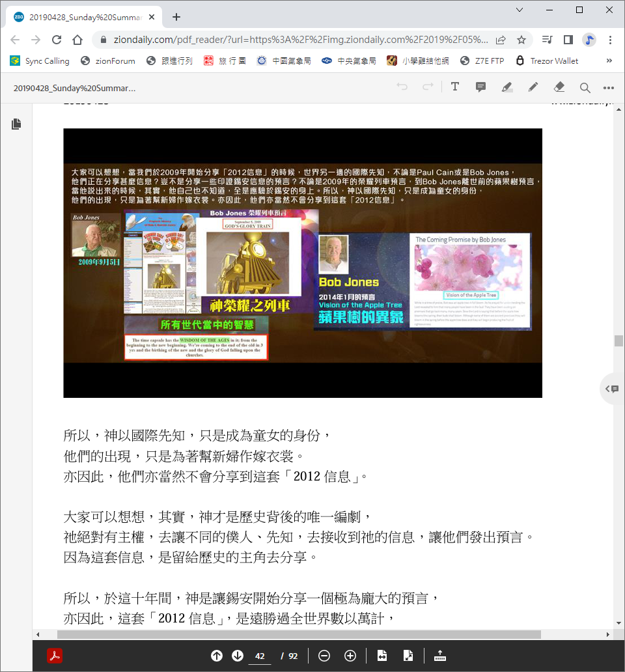Select the highlighter tool
The height and width of the screenshot is (672, 625).
(x=507, y=87)
